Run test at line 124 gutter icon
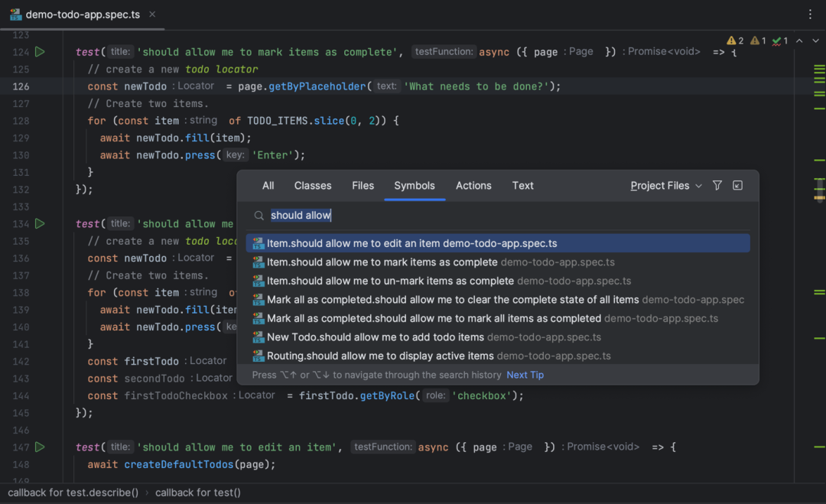This screenshot has width=826, height=504. [x=40, y=51]
